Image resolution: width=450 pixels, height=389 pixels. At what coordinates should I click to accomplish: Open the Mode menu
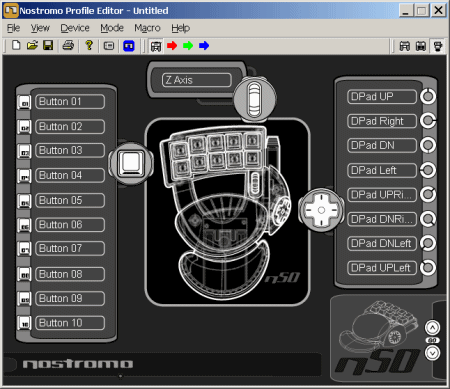click(112, 28)
